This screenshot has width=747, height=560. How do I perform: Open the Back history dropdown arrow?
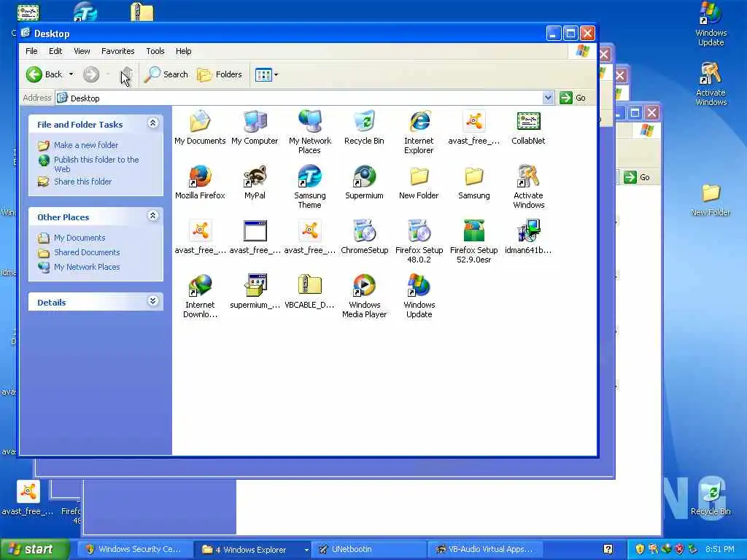[x=71, y=74]
